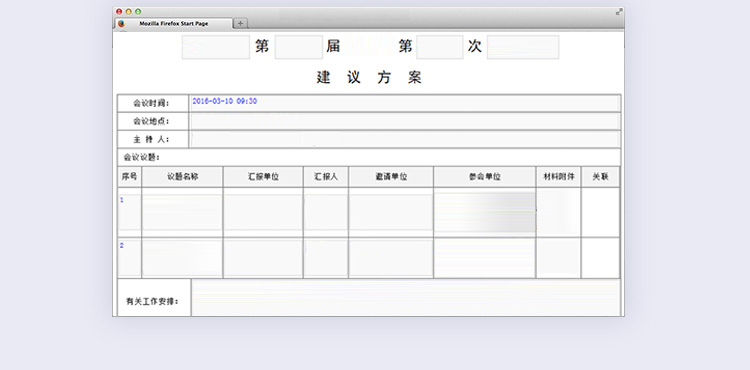Click the 会议议题 label
Image resolution: width=750 pixels, height=370 pixels.
tap(142, 157)
